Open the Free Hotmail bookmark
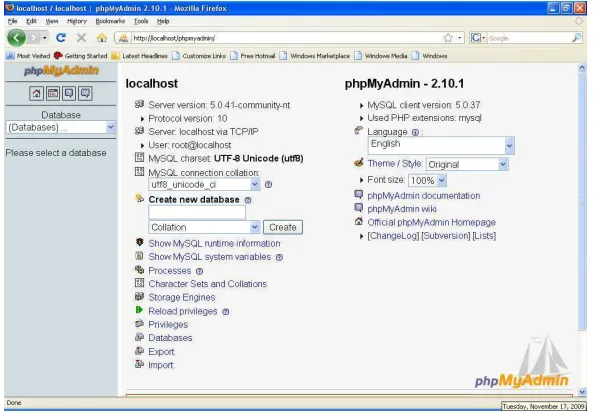 253,56
